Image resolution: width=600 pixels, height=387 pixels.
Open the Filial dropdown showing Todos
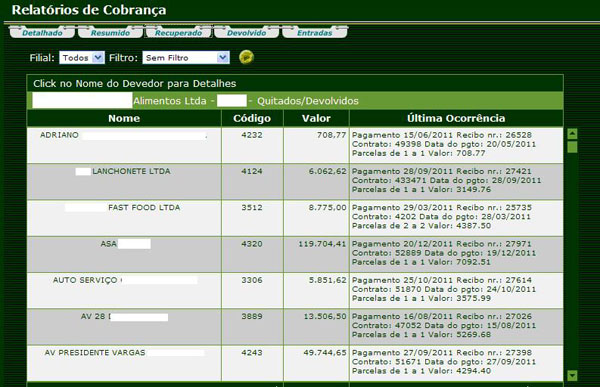click(82, 58)
